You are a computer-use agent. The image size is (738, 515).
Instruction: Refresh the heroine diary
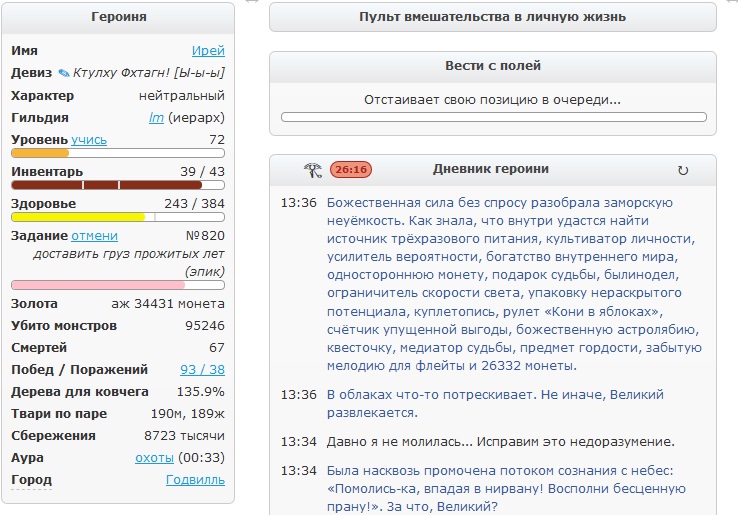click(x=683, y=170)
